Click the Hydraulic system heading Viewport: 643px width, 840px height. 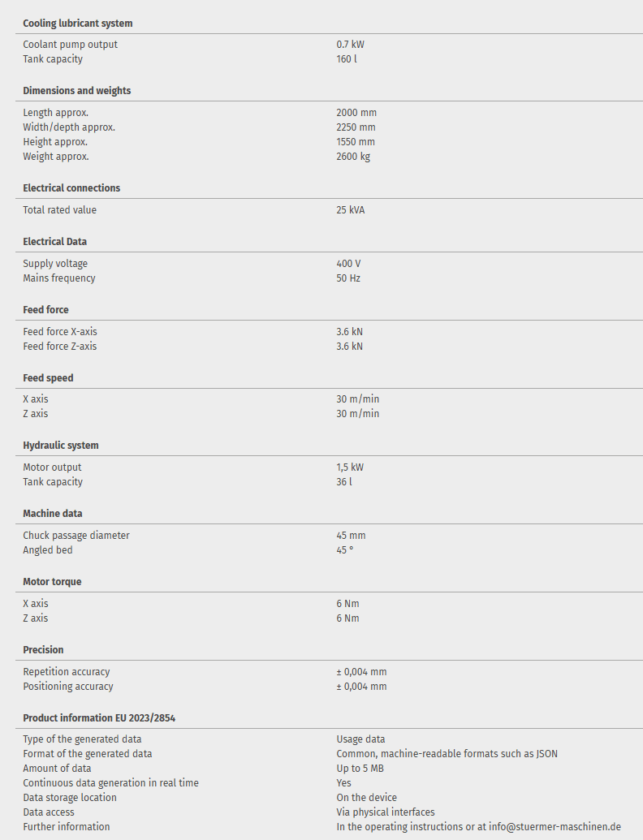[61, 446]
